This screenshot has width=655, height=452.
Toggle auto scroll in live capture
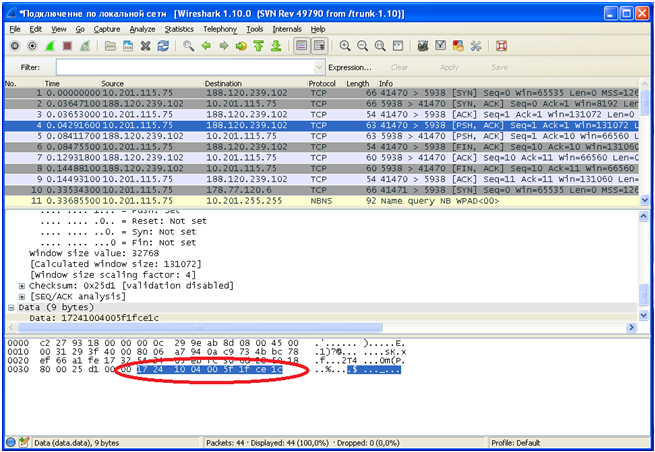[x=319, y=46]
